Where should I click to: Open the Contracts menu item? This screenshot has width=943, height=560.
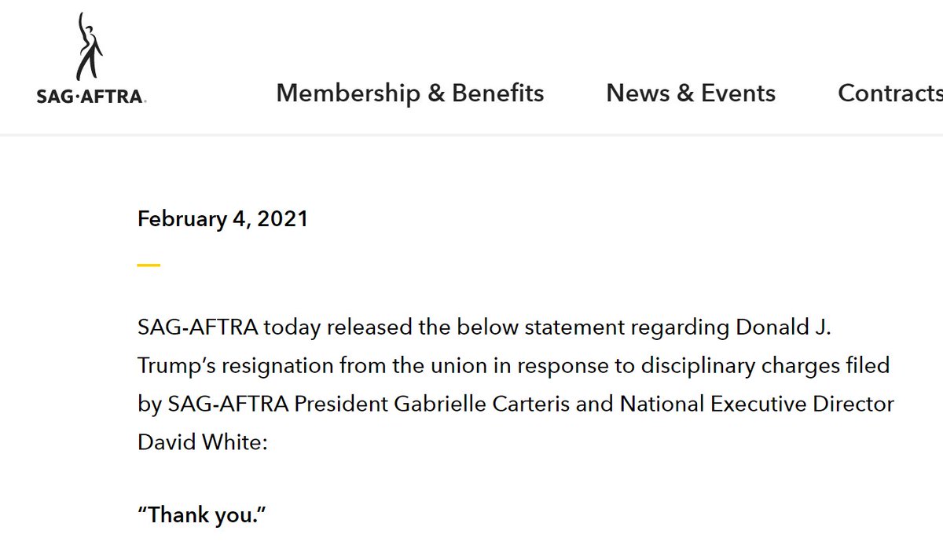click(890, 93)
